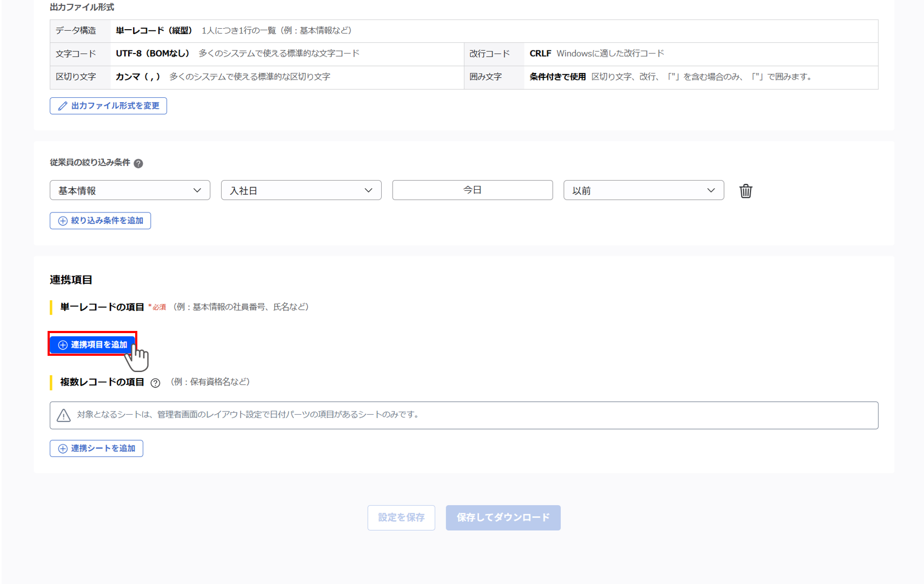
Task: Expand the 以前 dropdown
Action: coord(643,190)
